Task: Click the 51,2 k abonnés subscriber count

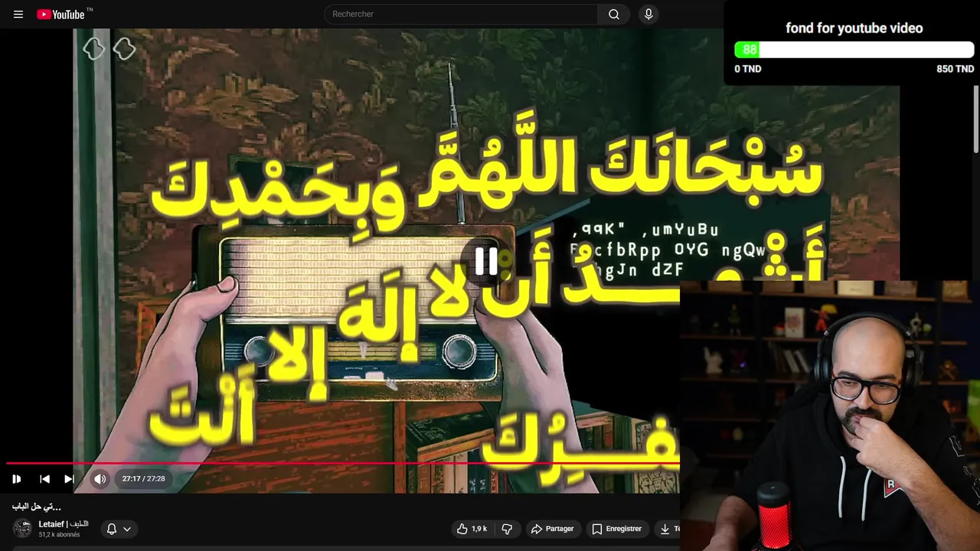Action: pyautogui.click(x=59, y=535)
